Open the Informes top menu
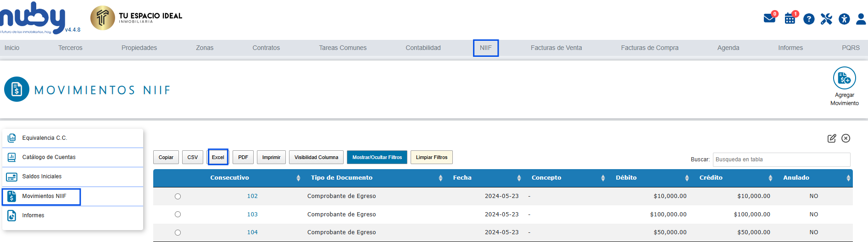Image resolution: width=868 pixels, height=242 pixels. tap(790, 48)
